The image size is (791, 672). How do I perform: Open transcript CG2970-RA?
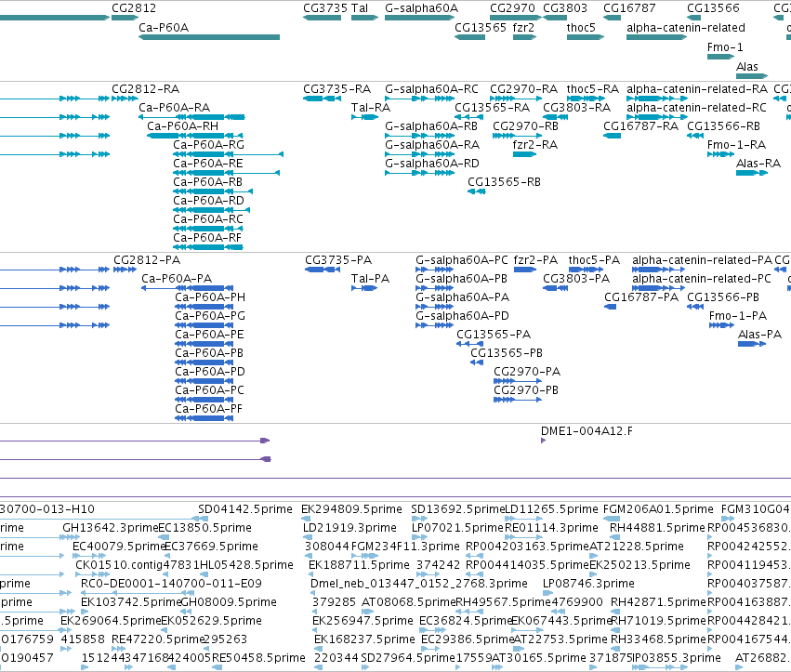(x=523, y=89)
